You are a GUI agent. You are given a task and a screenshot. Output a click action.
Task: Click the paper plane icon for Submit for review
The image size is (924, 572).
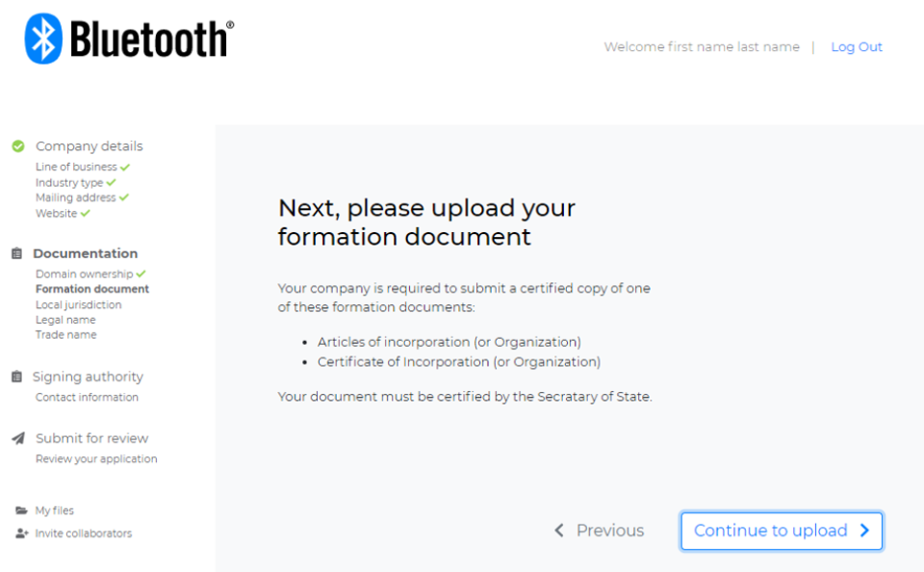coord(18,438)
